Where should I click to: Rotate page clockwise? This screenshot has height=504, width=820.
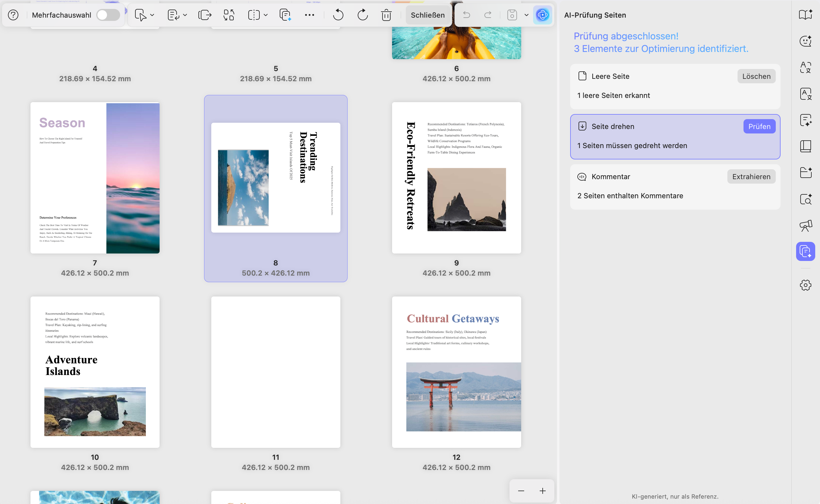point(362,15)
